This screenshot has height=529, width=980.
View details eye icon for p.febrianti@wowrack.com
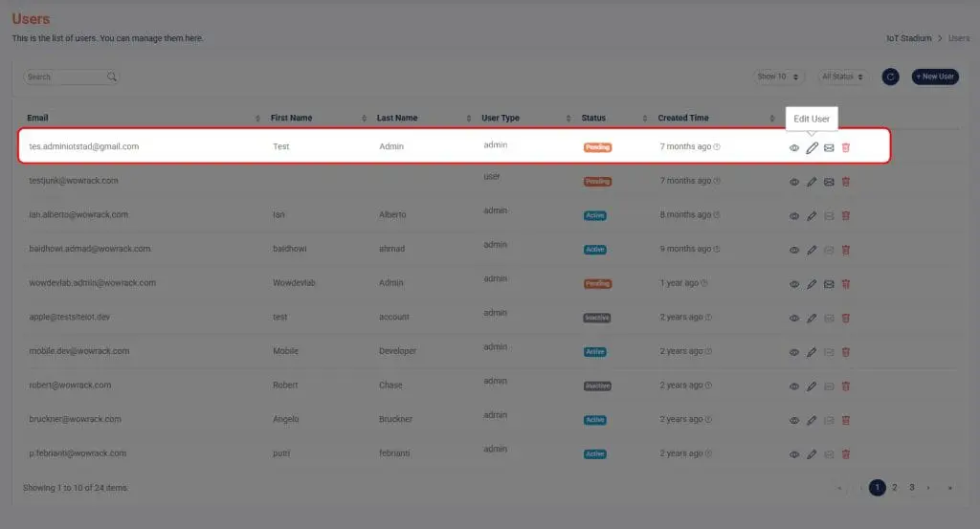(793, 454)
